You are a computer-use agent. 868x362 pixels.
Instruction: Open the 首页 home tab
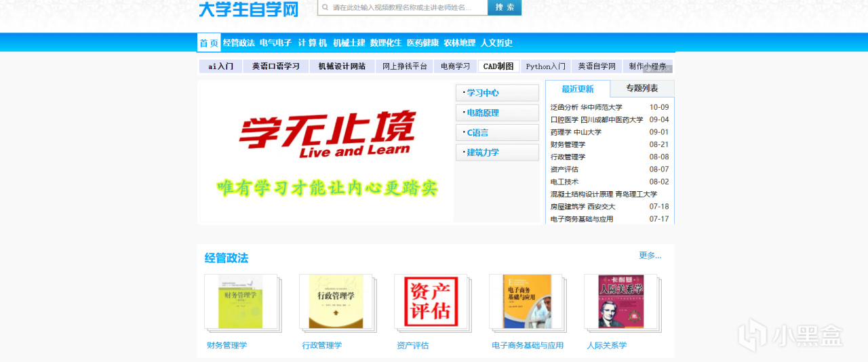tap(209, 43)
